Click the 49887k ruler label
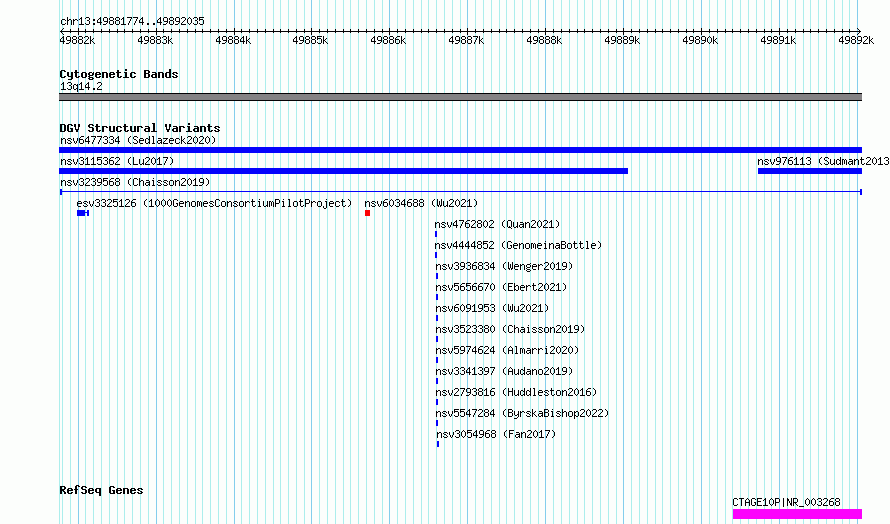This screenshot has width=890, height=524. coord(467,40)
